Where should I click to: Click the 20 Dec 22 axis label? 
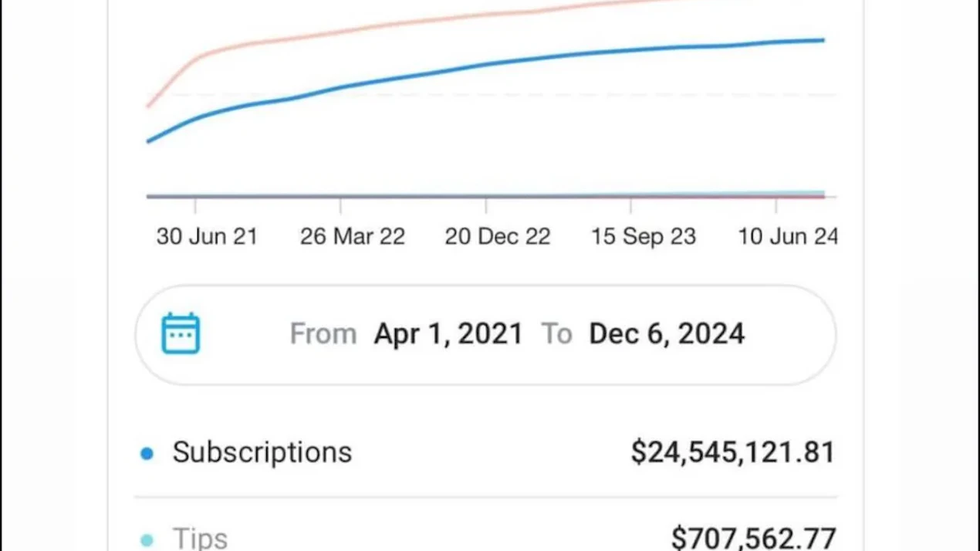click(498, 236)
